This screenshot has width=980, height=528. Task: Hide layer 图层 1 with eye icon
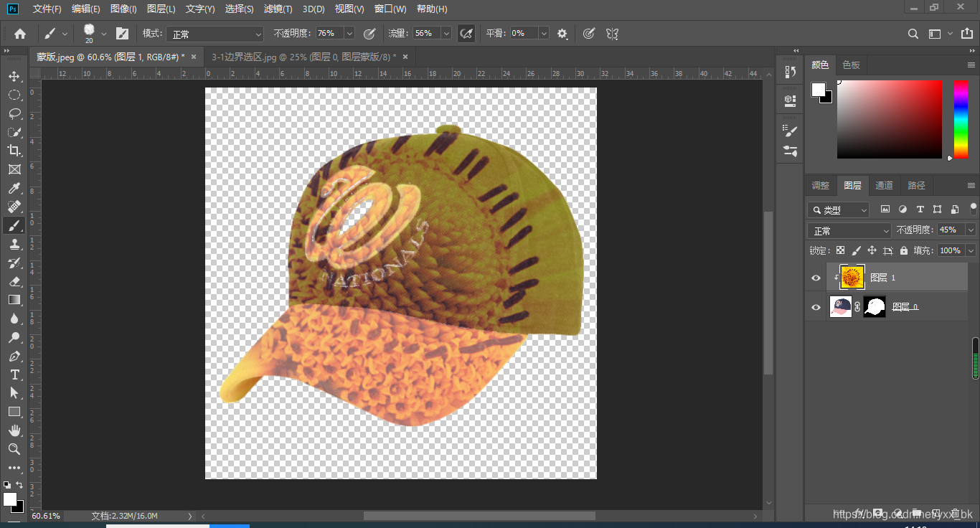pyautogui.click(x=816, y=278)
